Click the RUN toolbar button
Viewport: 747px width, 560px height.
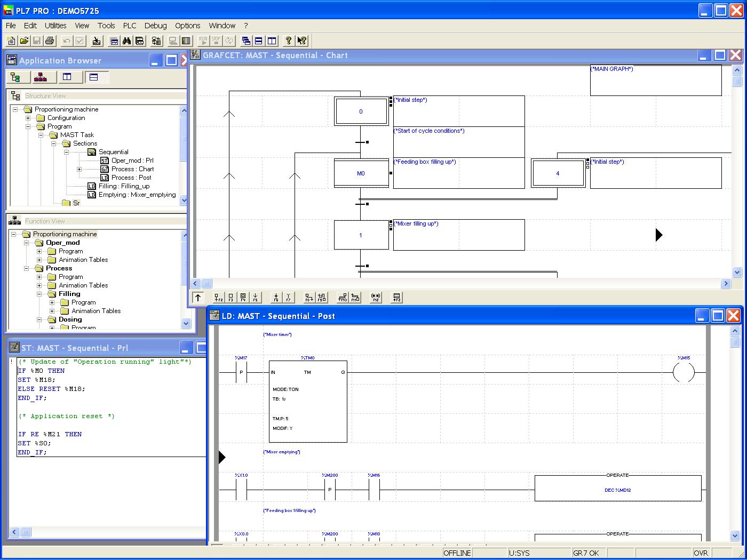coord(203,41)
